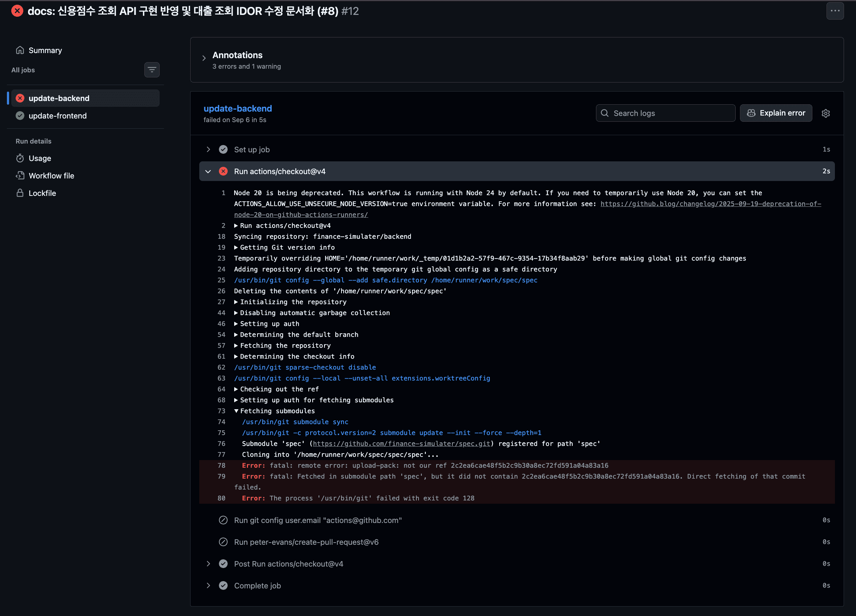Expand the Initializing the repository group
856x616 pixels.
pyautogui.click(x=290, y=302)
